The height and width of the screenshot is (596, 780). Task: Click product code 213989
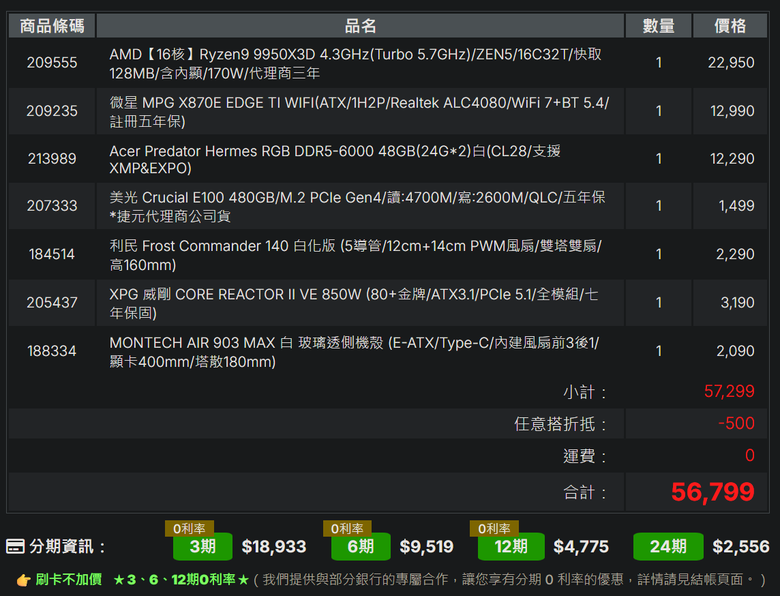[52, 159]
